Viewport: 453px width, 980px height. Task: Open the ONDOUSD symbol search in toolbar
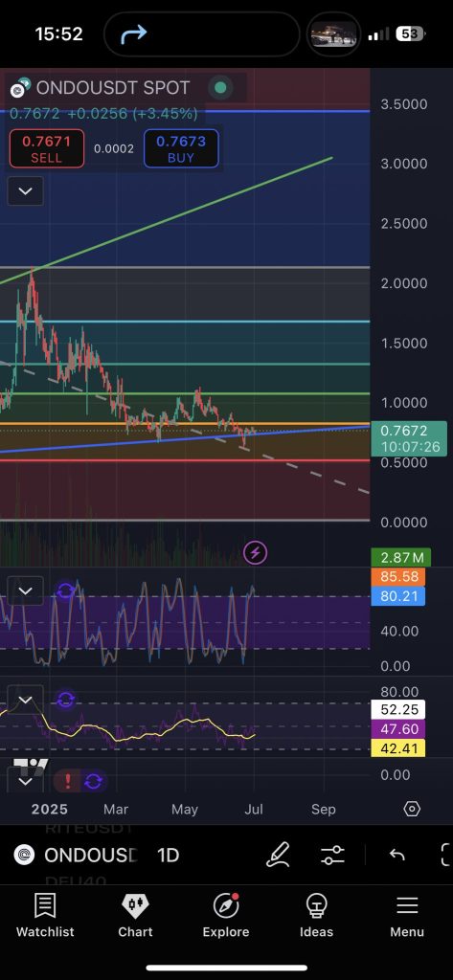pyautogui.click(x=90, y=855)
